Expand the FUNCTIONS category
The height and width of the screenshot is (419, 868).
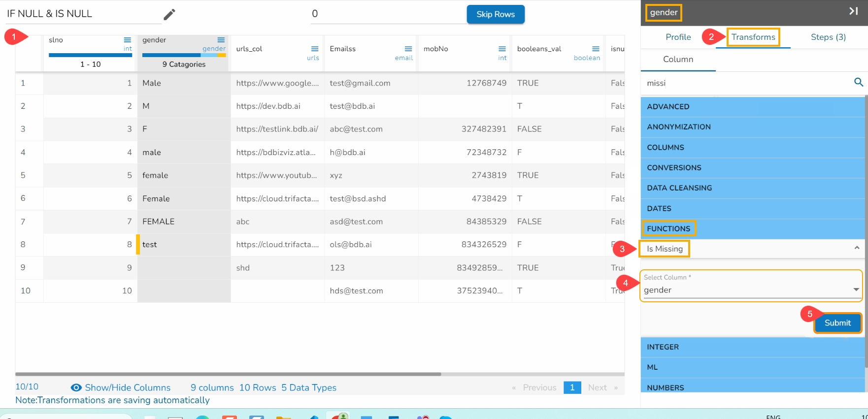668,228
